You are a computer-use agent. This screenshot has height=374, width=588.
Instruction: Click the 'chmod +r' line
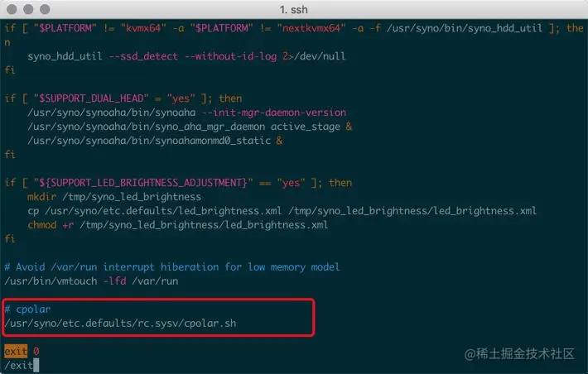(x=178, y=225)
